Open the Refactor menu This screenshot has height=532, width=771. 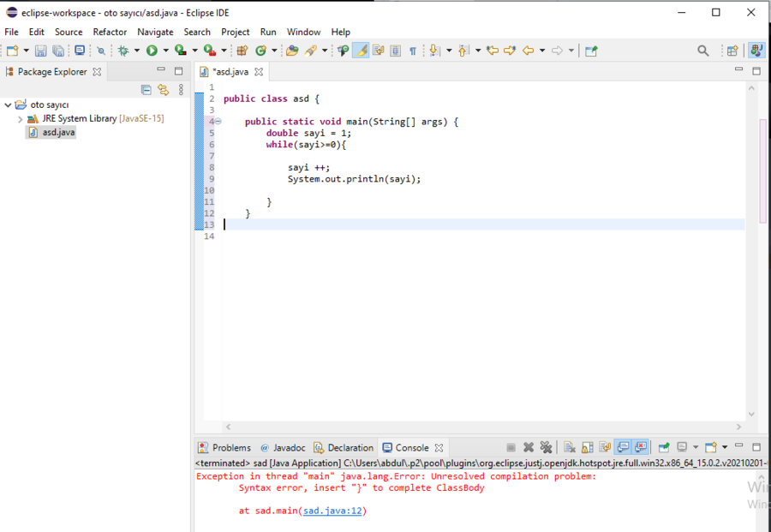click(110, 32)
